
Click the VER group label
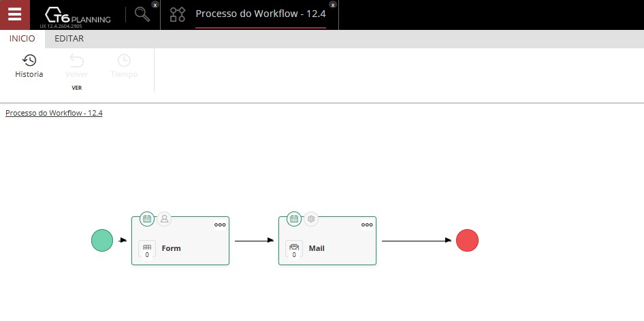coord(77,88)
